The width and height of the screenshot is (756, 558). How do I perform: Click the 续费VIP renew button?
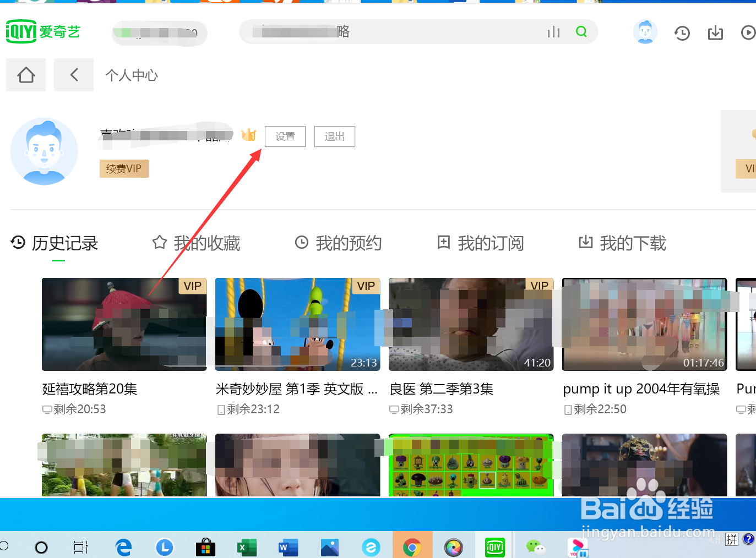[124, 168]
